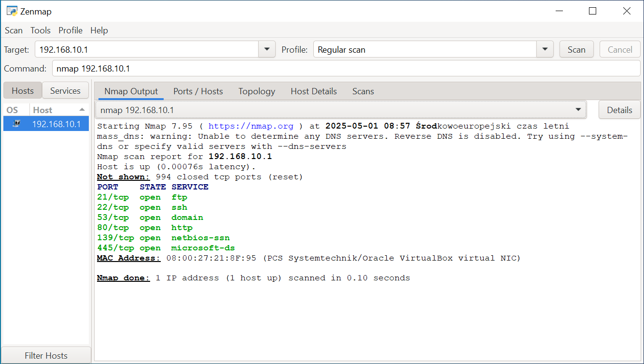Click the Command input field
The width and height of the screenshot is (644, 364).
346,68
